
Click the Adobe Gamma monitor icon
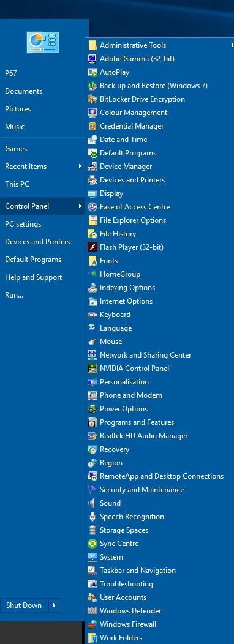[92, 59]
